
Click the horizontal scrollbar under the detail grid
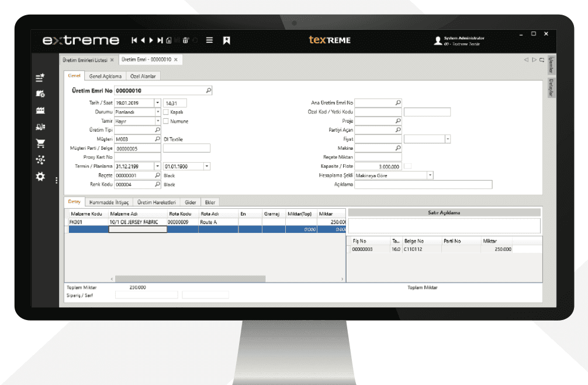click(190, 279)
